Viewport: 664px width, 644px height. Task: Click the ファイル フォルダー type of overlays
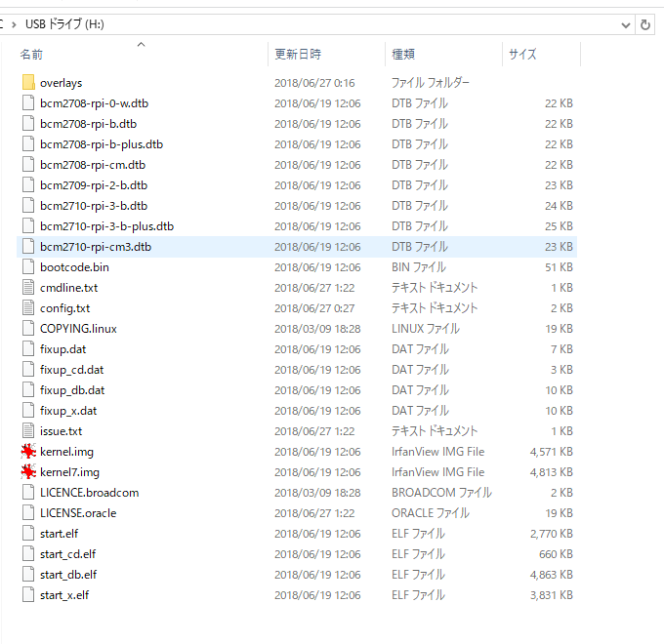[x=431, y=83]
